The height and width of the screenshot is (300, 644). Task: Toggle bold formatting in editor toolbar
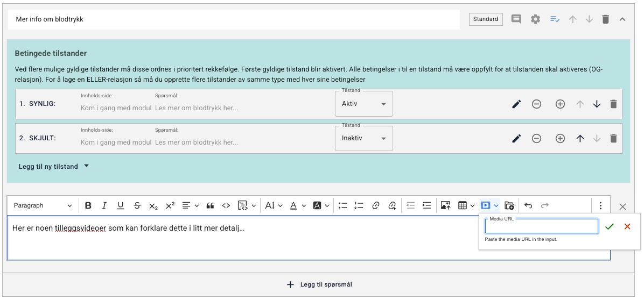[x=88, y=206]
